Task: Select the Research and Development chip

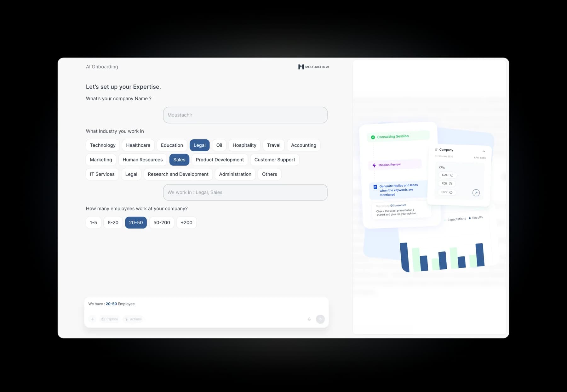Action: [x=178, y=174]
